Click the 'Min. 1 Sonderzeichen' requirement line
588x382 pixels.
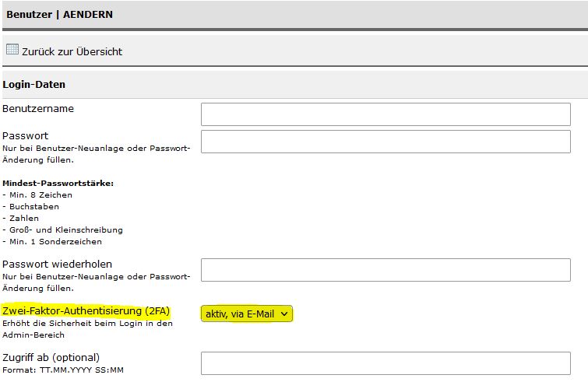pyautogui.click(x=52, y=241)
